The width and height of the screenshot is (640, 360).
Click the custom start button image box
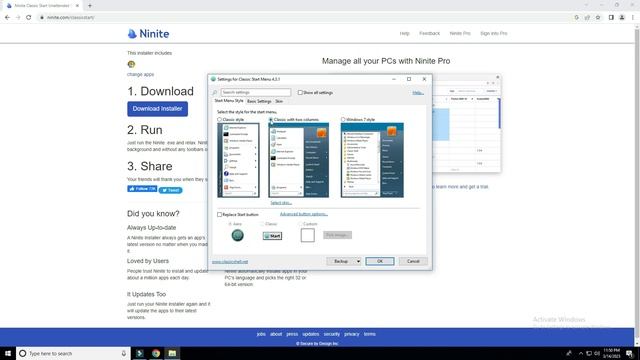point(307,235)
